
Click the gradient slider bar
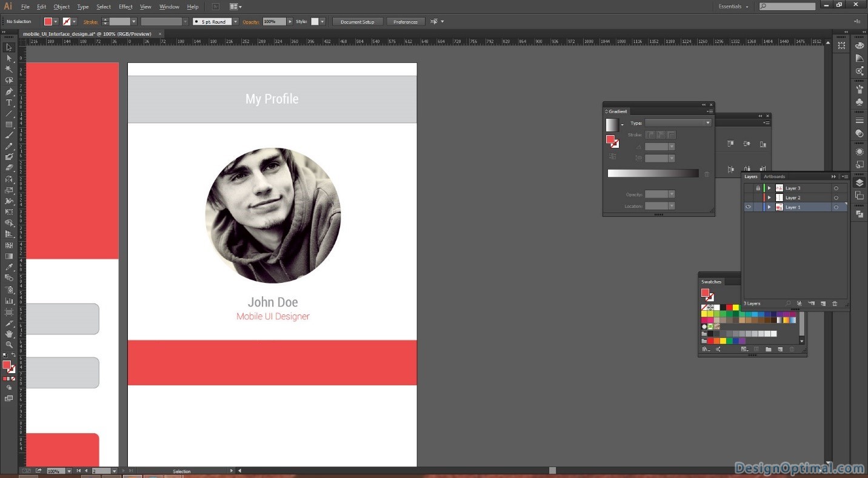(x=653, y=173)
